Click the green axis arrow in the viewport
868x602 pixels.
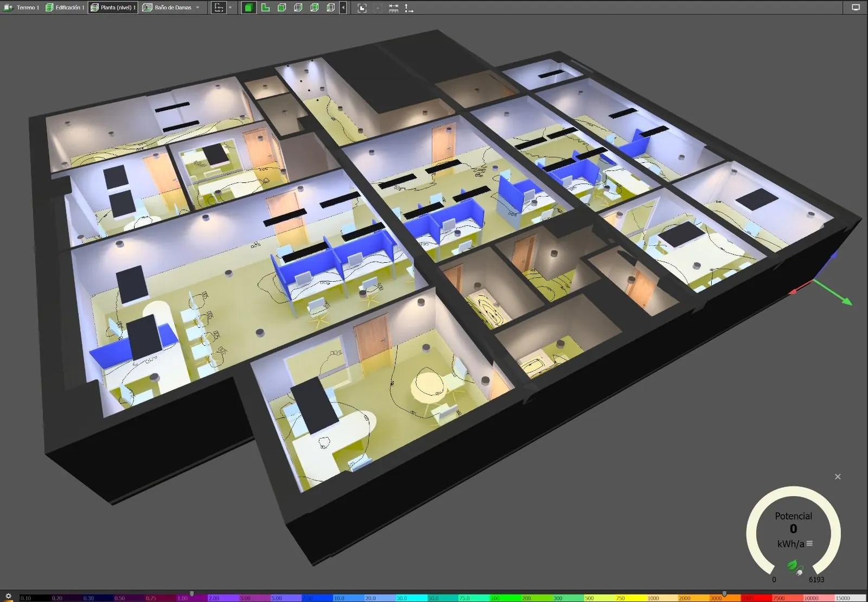834,293
